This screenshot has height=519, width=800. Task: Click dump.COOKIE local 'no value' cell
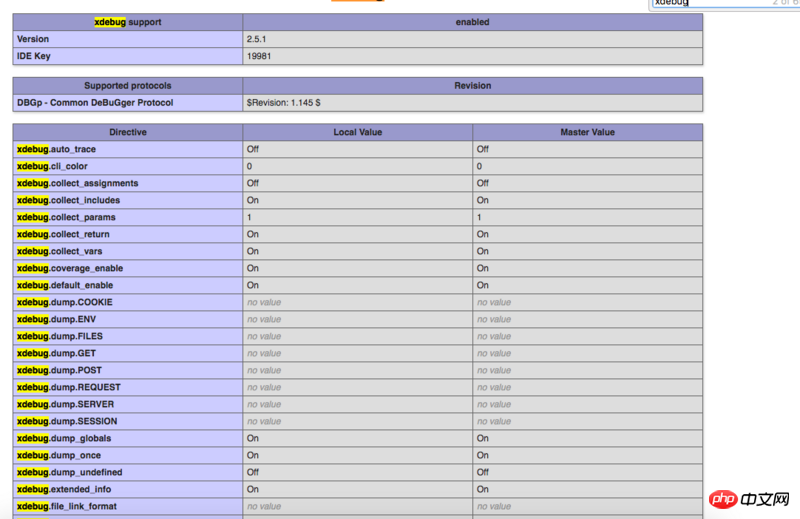click(x=358, y=302)
